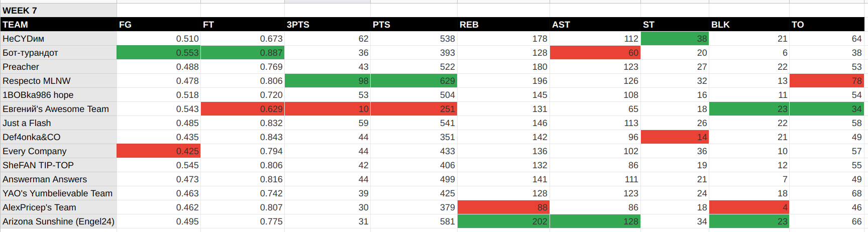Select the red 0.425 FG cell
This screenshot has width=868, height=232.
point(159,151)
